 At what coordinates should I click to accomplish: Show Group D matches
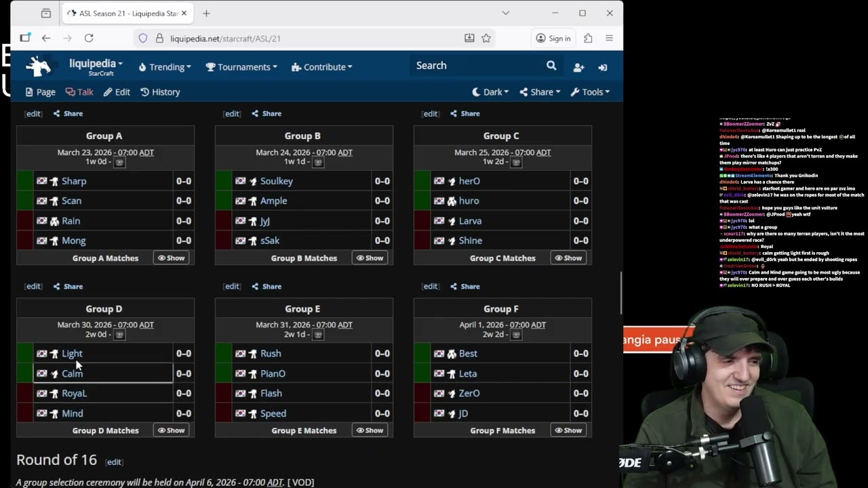171,430
